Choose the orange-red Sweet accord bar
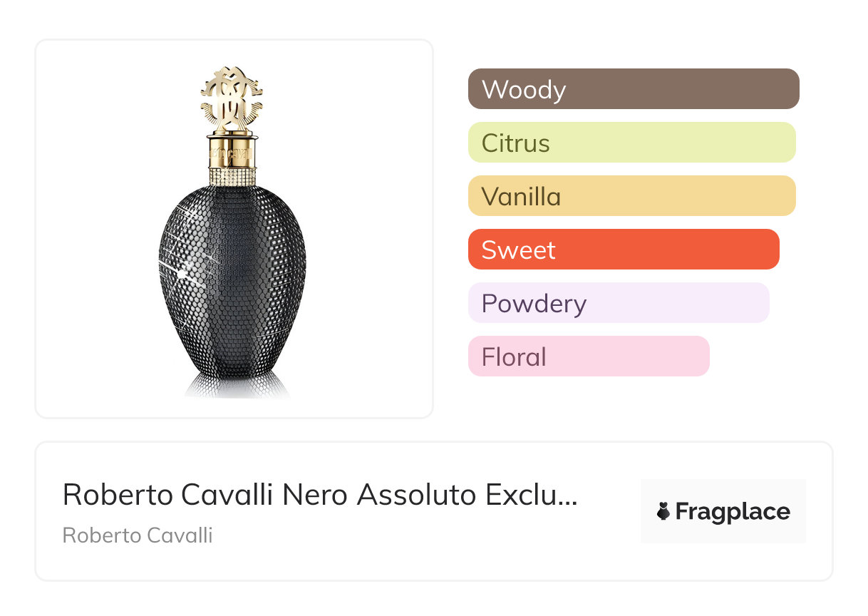868x616 pixels. 624,250
